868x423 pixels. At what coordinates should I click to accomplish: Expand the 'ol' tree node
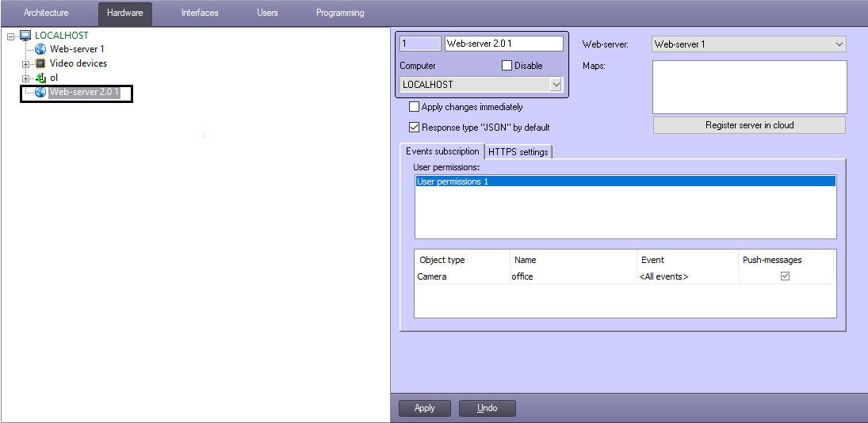[25, 78]
